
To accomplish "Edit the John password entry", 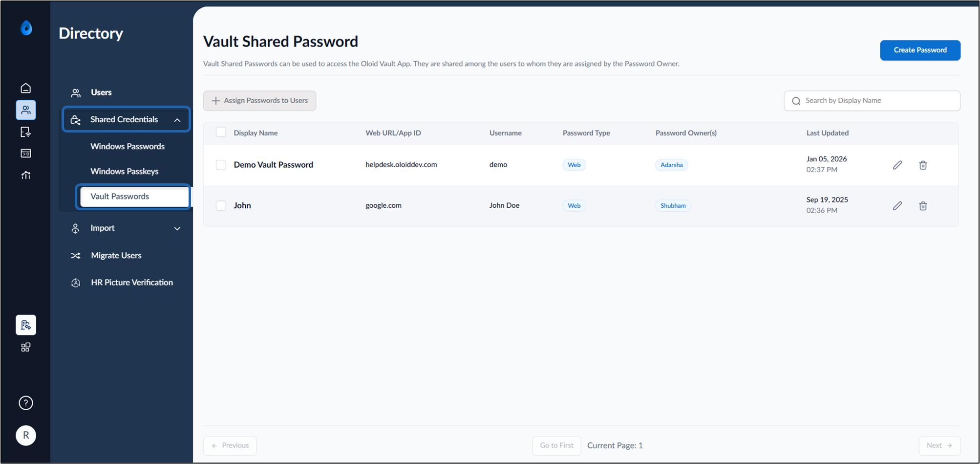I will point(897,206).
